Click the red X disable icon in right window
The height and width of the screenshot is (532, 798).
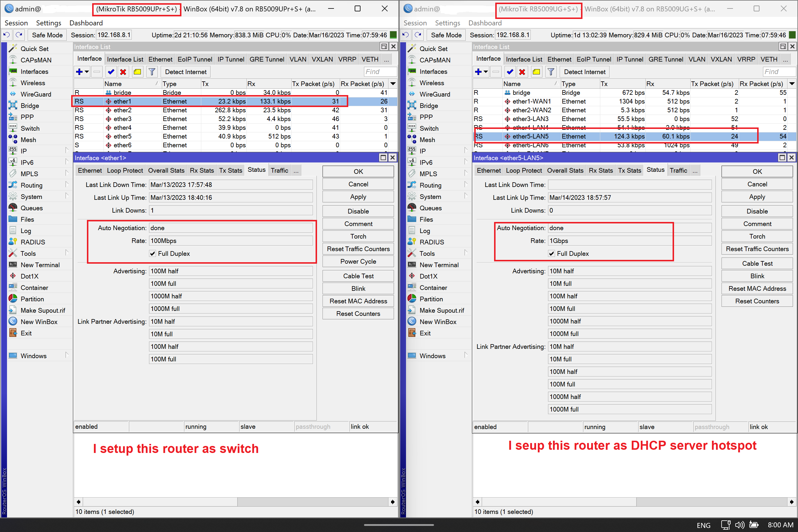click(522, 71)
